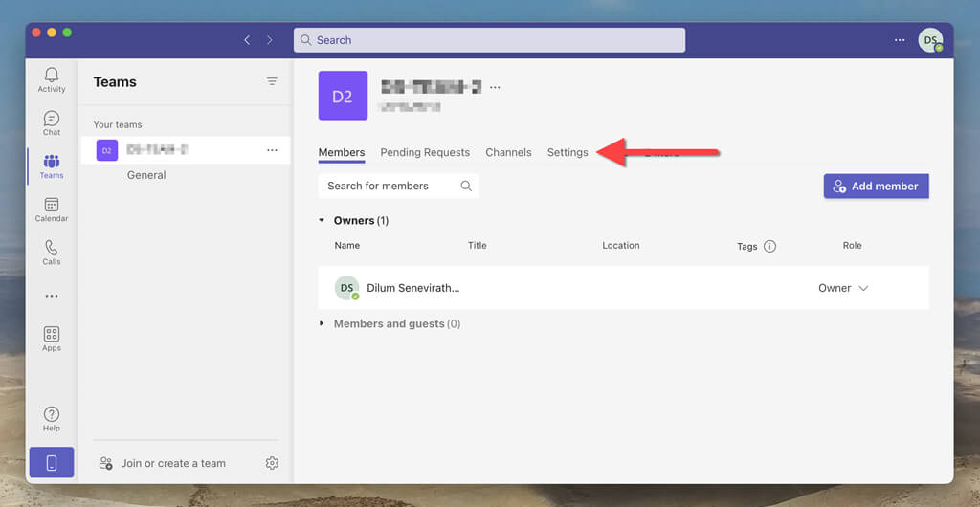Screen dimensions: 980x507
Task: Open the Activity bell icon
Action: pos(52,80)
